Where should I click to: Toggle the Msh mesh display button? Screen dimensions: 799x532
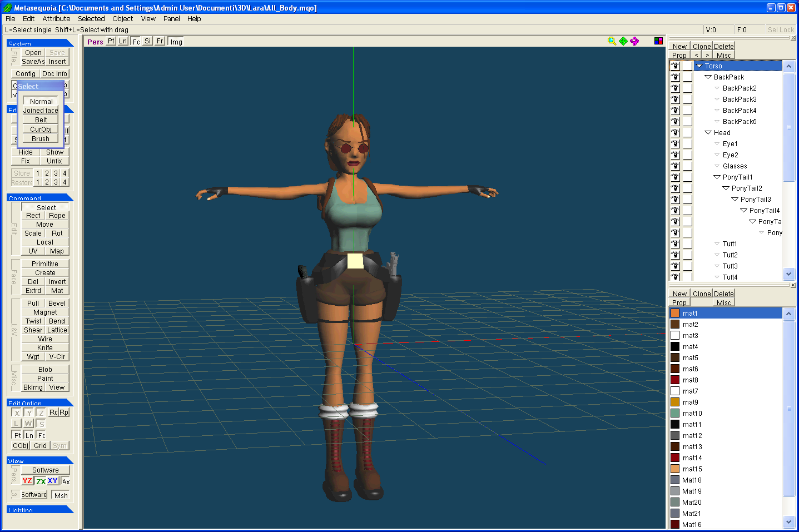pos(61,495)
